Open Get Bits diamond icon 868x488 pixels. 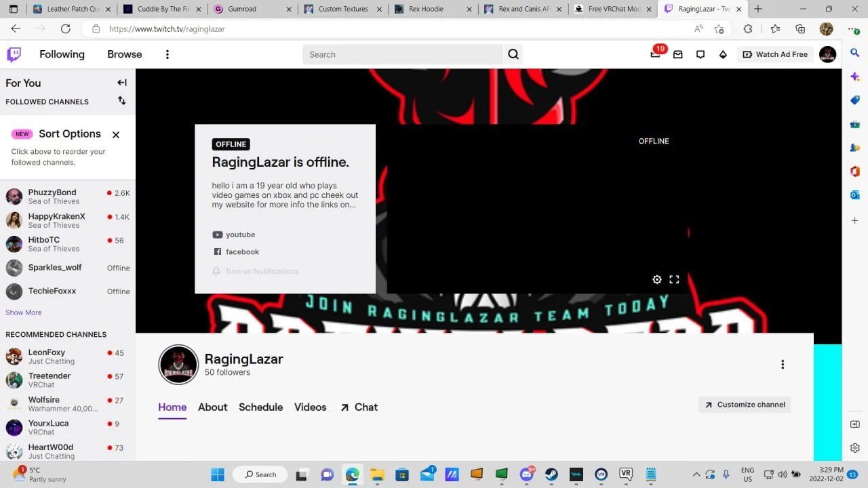[x=723, y=54]
